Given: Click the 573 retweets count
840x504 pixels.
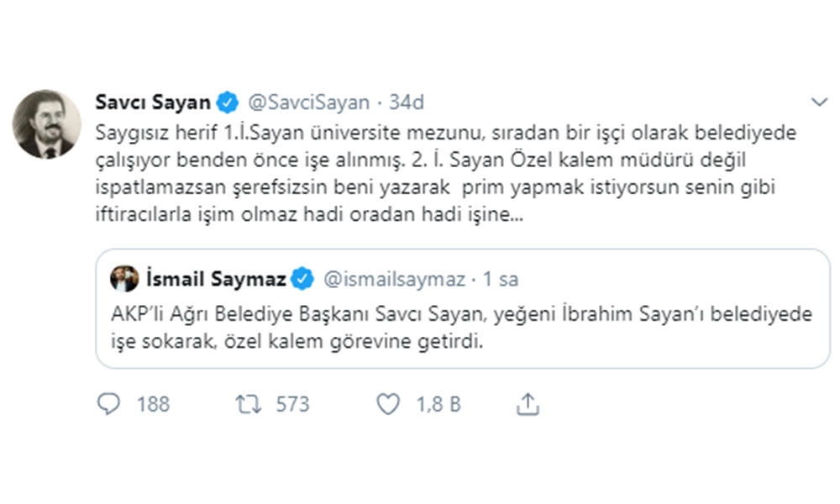Looking at the screenshot, I should coord(292,405).
